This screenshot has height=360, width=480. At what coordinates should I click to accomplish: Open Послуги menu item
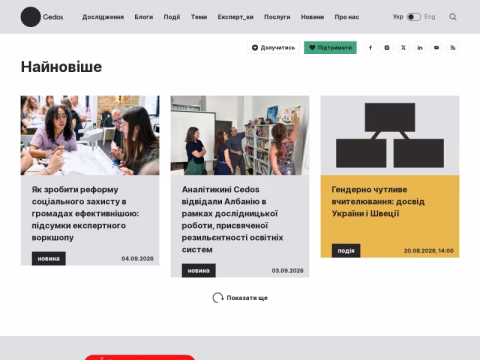point(277,17)
